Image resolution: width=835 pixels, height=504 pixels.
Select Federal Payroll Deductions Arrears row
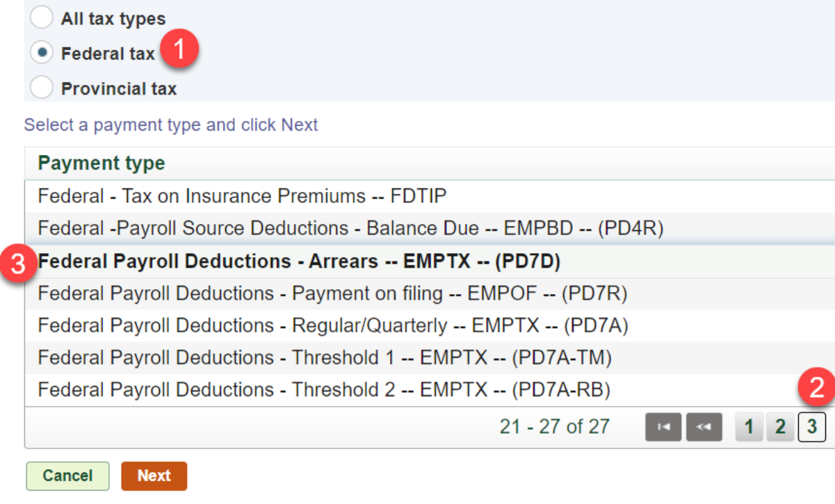430,261
